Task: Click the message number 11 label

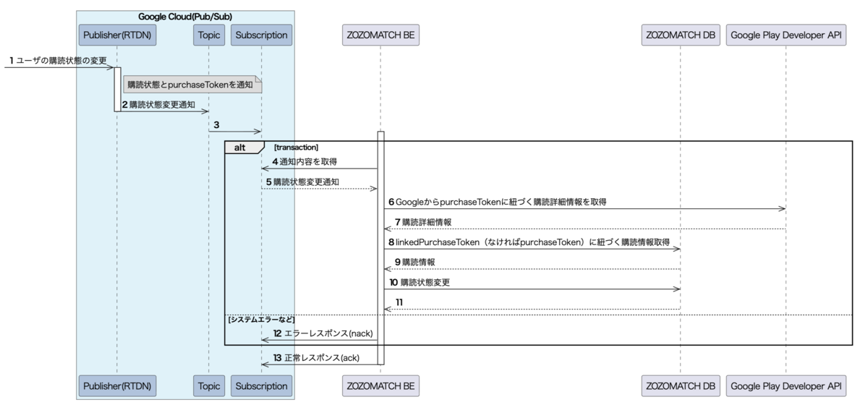Action: 399,302
